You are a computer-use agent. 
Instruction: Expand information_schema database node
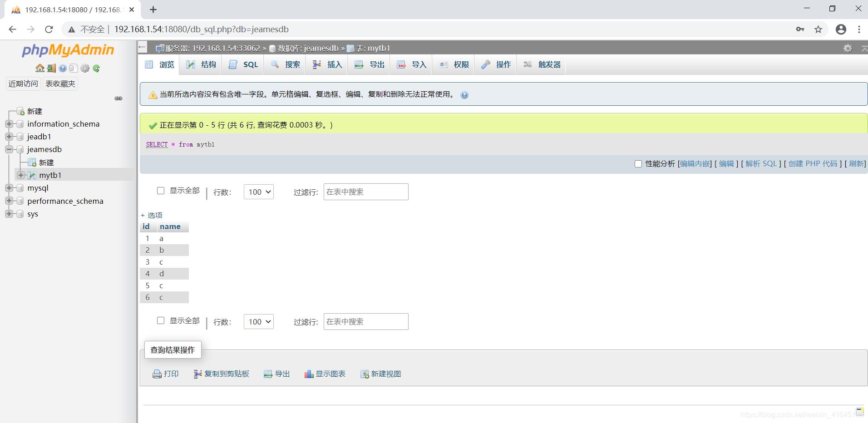click(x=9, y=124)
